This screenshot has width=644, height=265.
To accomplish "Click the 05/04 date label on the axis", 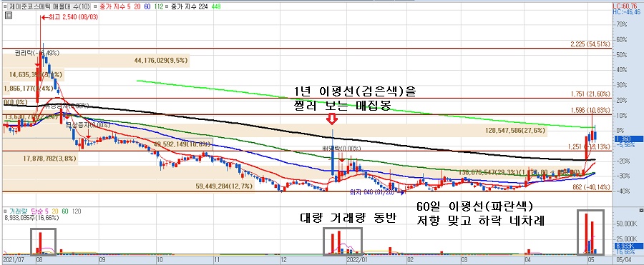I will coord(624,260).
